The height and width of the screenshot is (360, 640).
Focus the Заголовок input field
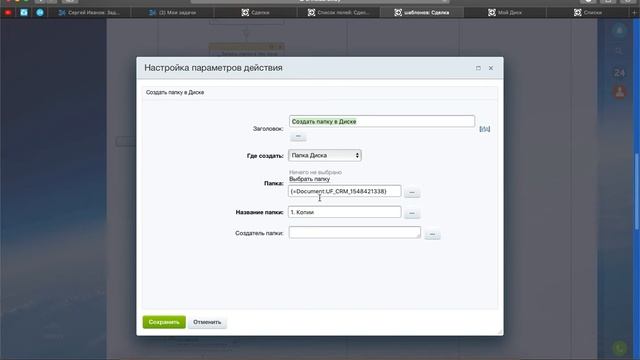(382, 121)
